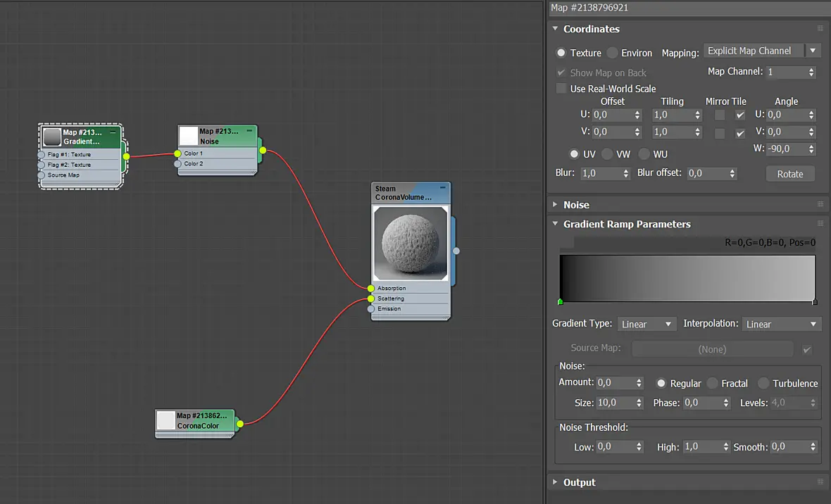Click the Source Map (None) button

point(712,349)
